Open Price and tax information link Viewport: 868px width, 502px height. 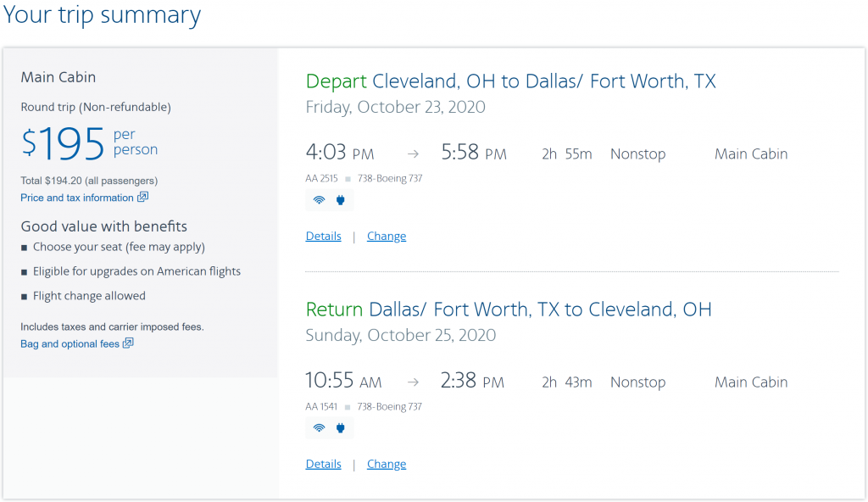[x=77, y=198]
